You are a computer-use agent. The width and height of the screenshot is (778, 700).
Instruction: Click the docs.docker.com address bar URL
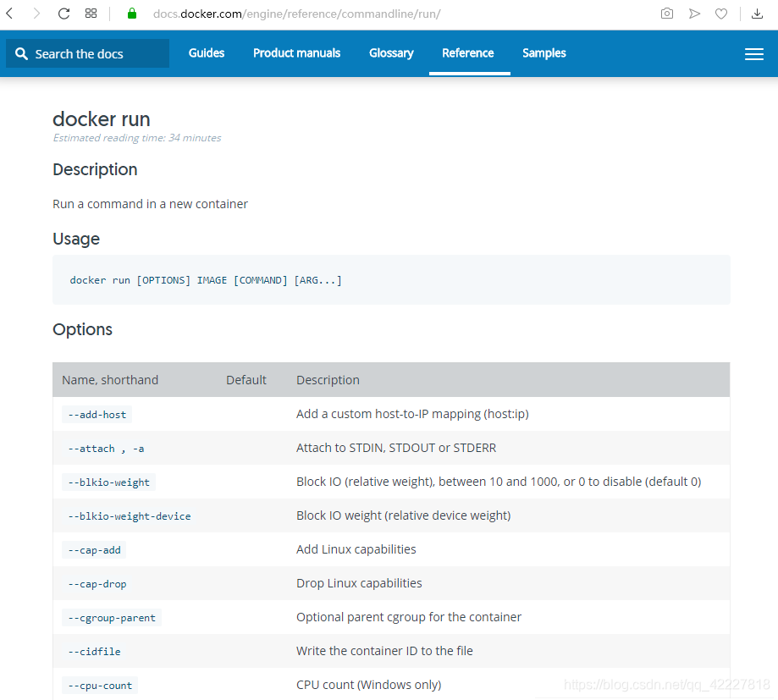click(296, 14)
